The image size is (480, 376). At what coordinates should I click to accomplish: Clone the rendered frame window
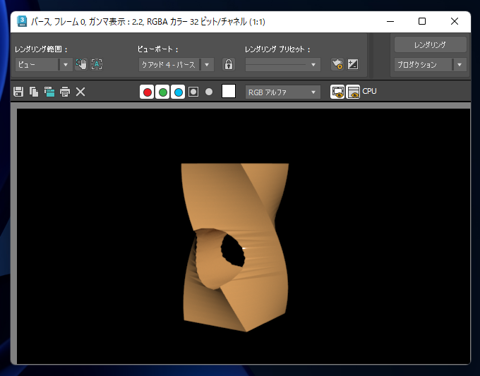click(49, 92)
